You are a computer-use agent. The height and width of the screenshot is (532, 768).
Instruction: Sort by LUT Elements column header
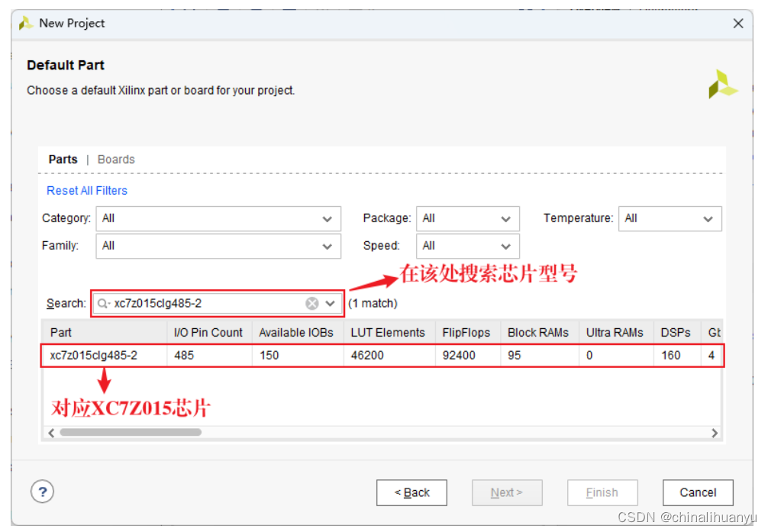coord(389,333)
